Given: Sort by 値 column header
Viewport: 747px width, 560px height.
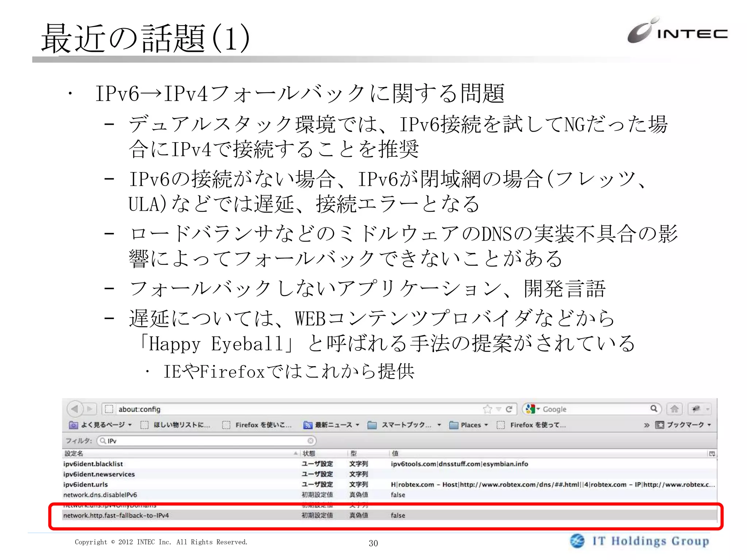Looking at the screenshot, I should click(x=548, y=453).
